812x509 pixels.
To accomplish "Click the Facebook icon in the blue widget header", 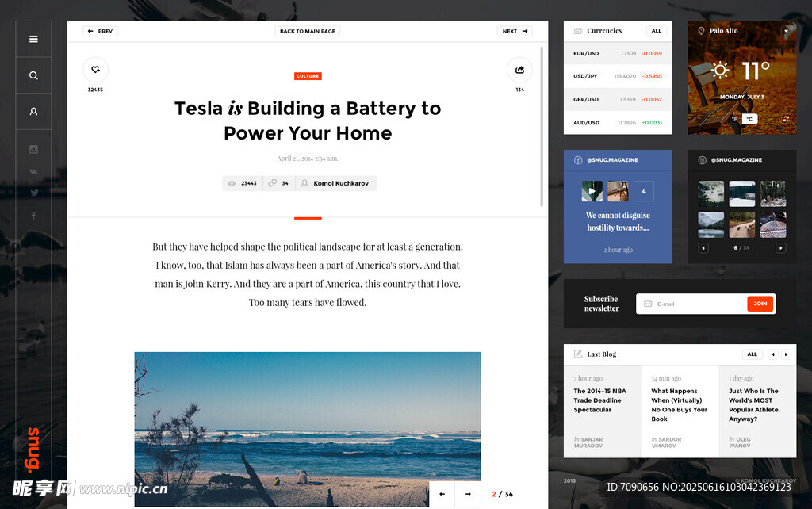I will tap(578, 160).
